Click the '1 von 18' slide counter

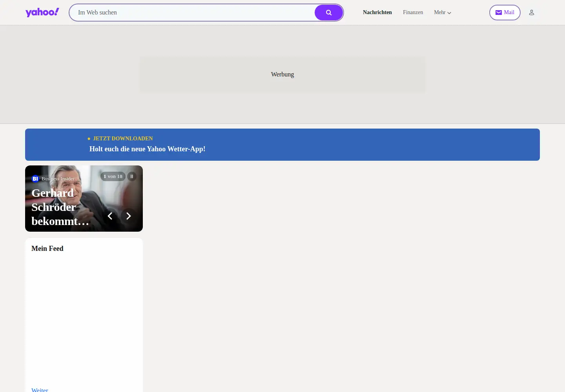113,176
